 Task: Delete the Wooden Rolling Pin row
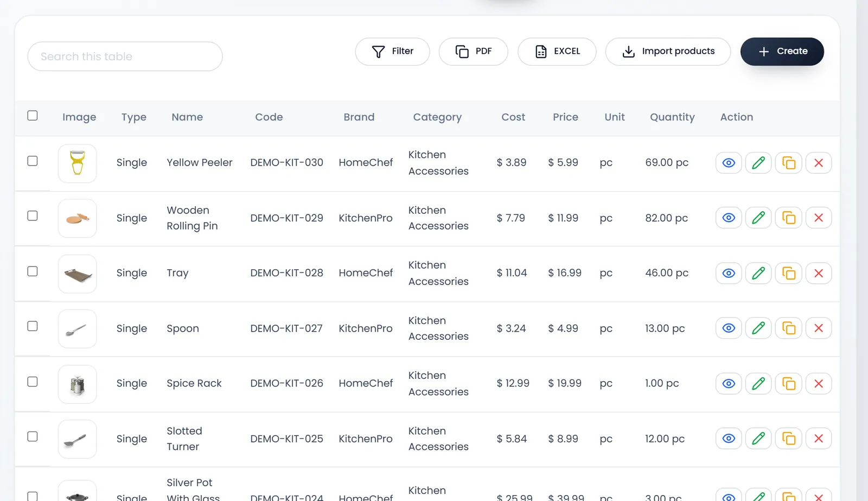[819, 218]
